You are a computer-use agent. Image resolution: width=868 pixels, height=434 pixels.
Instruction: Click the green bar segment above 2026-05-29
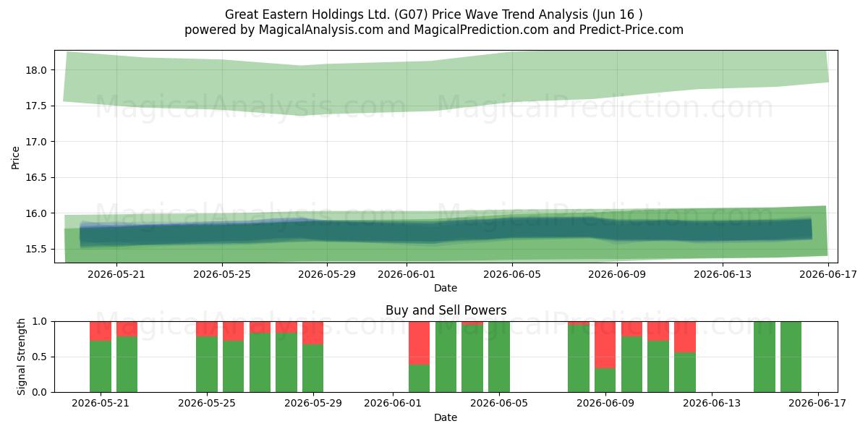tap(313, 368)
